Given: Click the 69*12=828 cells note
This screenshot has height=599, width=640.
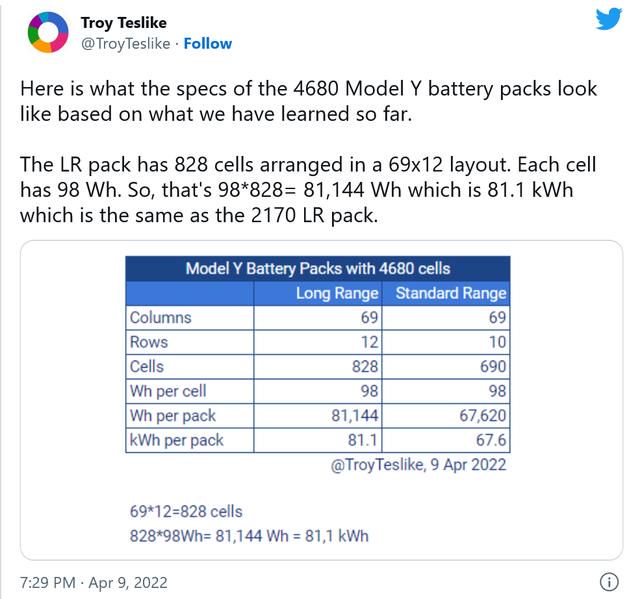Looking at the screenshot, I should coord(186,511).
